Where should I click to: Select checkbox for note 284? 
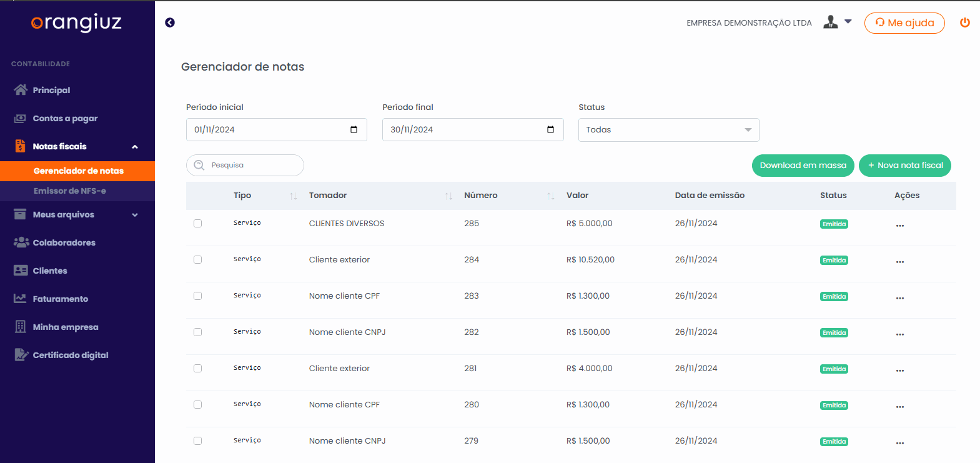tap(197, 259)
